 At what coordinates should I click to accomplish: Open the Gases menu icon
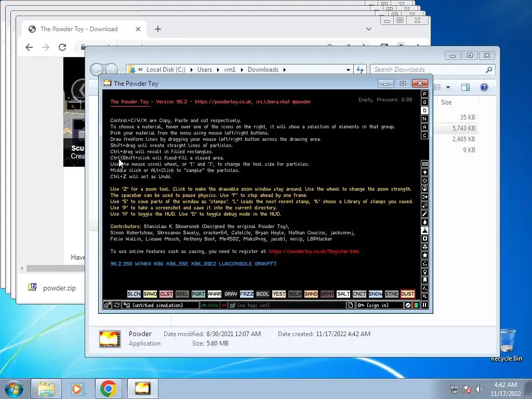(x=424, y=214)
